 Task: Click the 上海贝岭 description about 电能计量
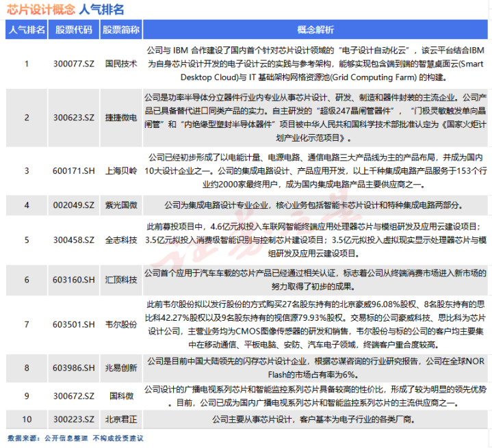315,171
